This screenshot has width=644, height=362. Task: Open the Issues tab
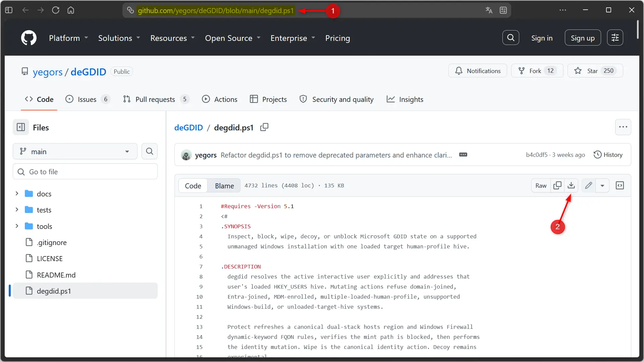point(88,100)
